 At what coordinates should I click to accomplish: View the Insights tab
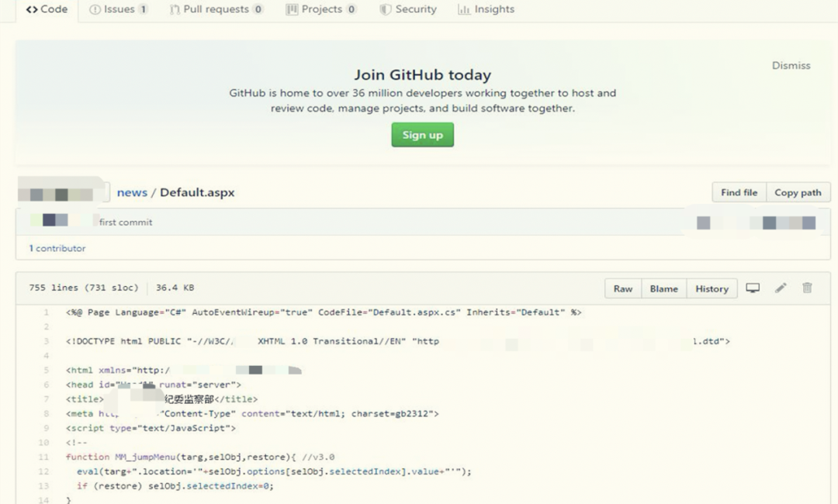point(487,9)
